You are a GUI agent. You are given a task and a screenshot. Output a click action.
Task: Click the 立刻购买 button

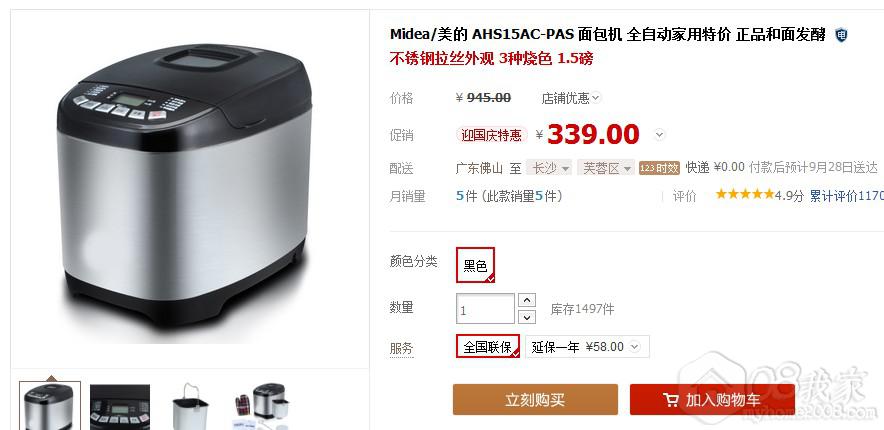click(x=535, y=400)
